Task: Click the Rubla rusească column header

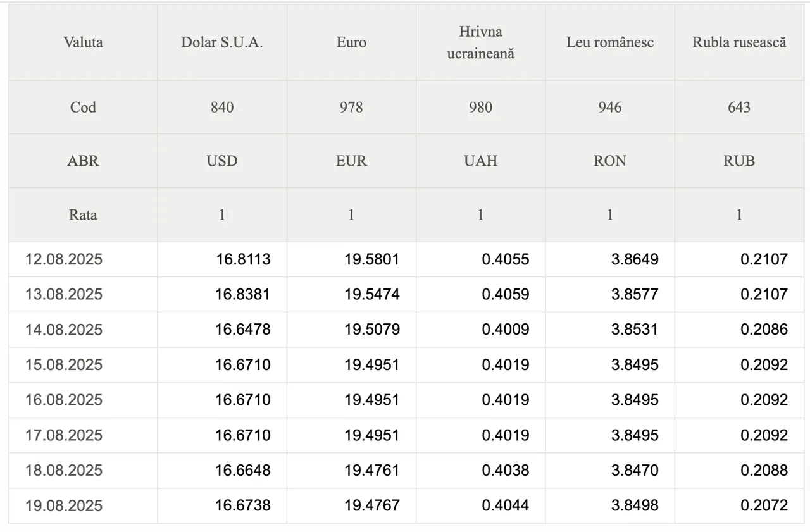Action: click(739, 42)
